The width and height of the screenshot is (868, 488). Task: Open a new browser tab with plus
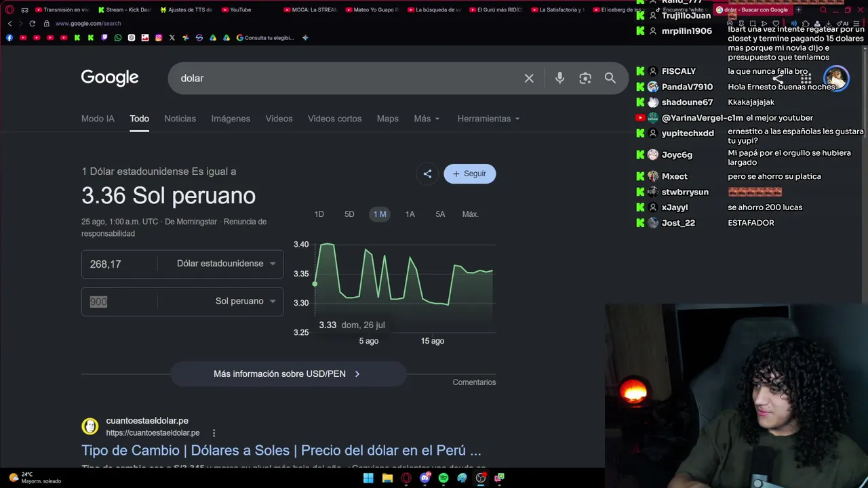coord(798,10)
